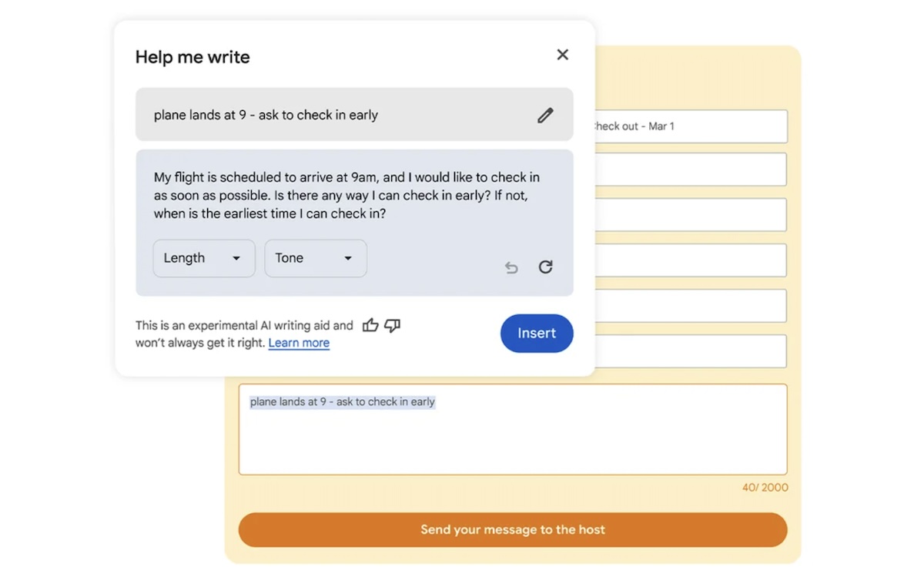Image resolution: width=924 pixels, height=574 pixels.
Task: Open the Length dropdown
Action: pos(203,258)
